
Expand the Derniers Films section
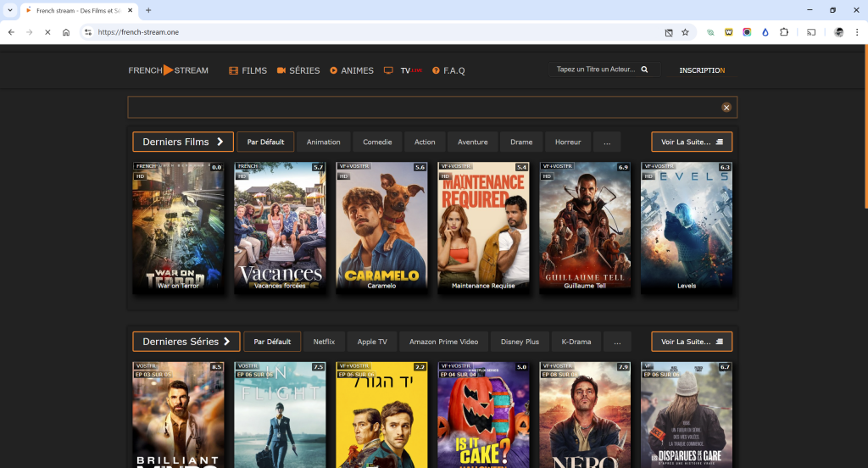pyautogui.click(x=182, y=142)
